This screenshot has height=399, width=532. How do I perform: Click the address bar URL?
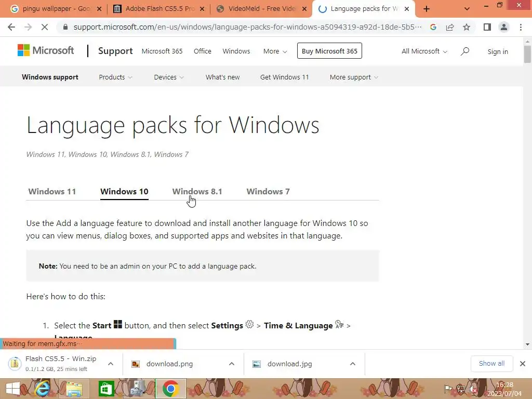247,27
